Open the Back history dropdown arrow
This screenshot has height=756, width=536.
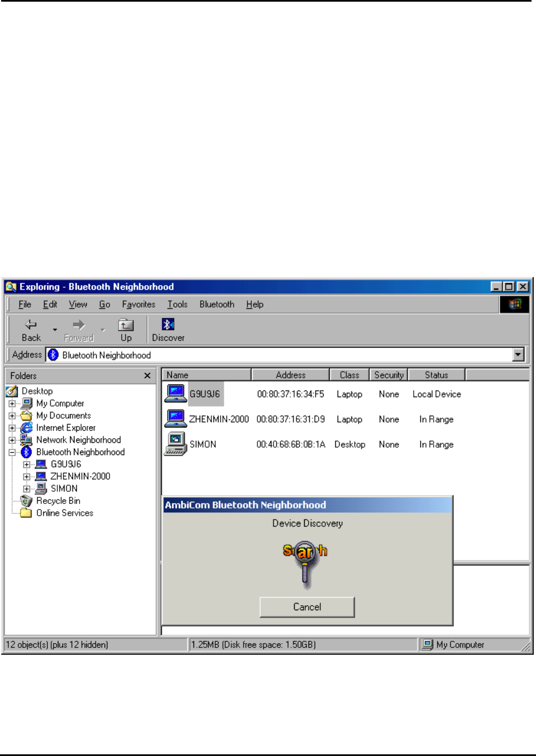[x=54, y=330]
